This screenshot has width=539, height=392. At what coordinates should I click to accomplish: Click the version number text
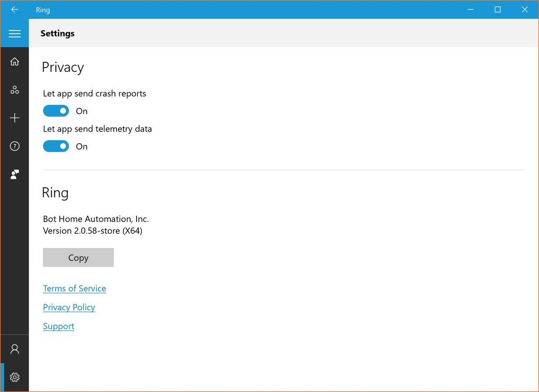(x=93, y=231)
